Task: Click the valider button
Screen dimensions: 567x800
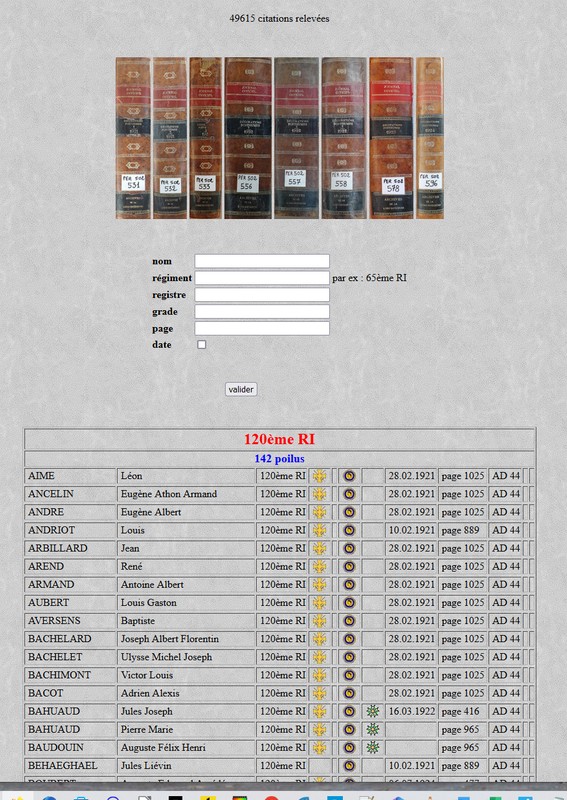Action: click(x=241, y=389)
